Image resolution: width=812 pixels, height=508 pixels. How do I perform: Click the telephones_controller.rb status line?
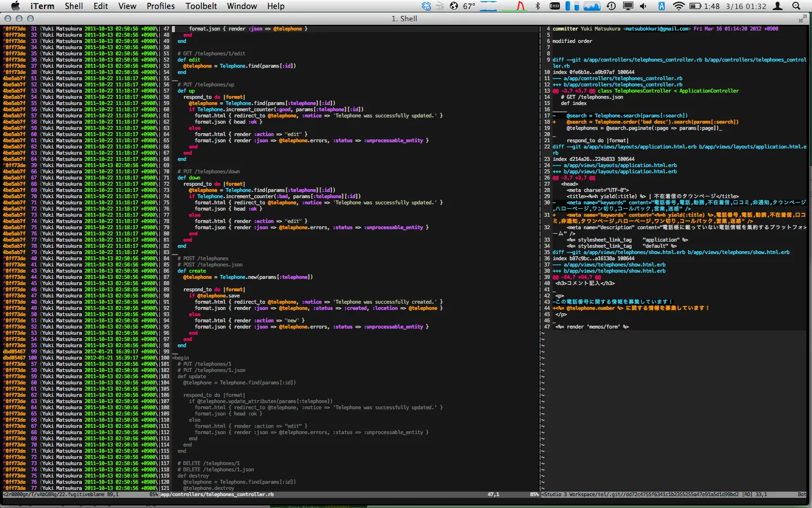click(218, 494)
